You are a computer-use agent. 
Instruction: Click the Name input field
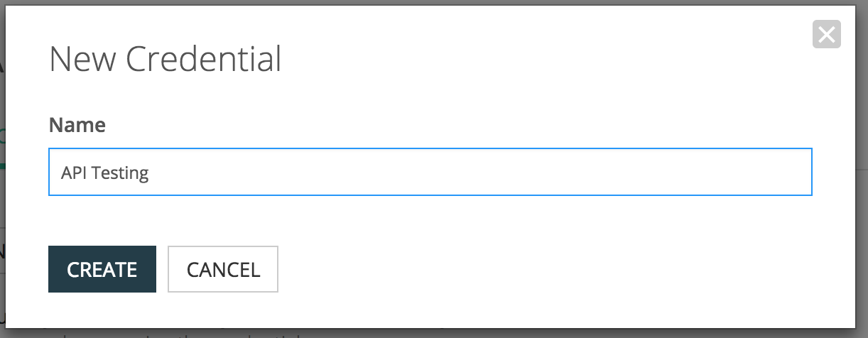pos(430,172)
